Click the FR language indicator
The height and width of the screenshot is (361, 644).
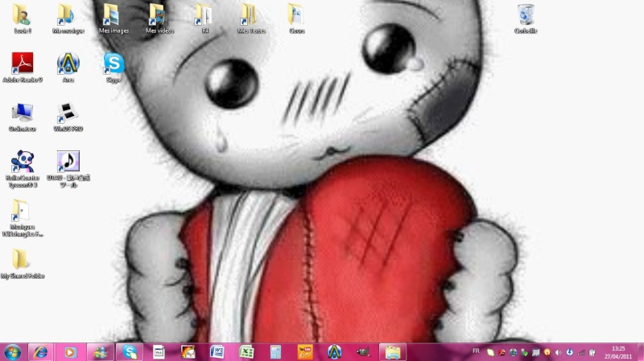click(476, 351)
